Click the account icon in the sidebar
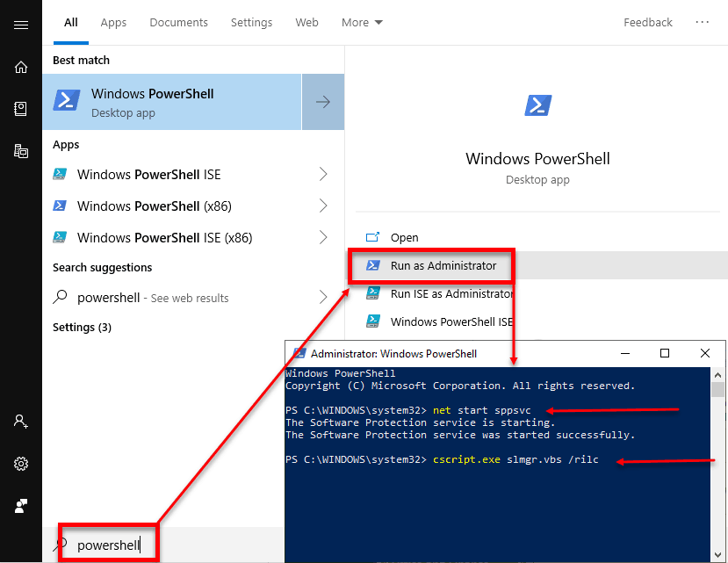The image size is (728, 563). click(x=21, y=422)
